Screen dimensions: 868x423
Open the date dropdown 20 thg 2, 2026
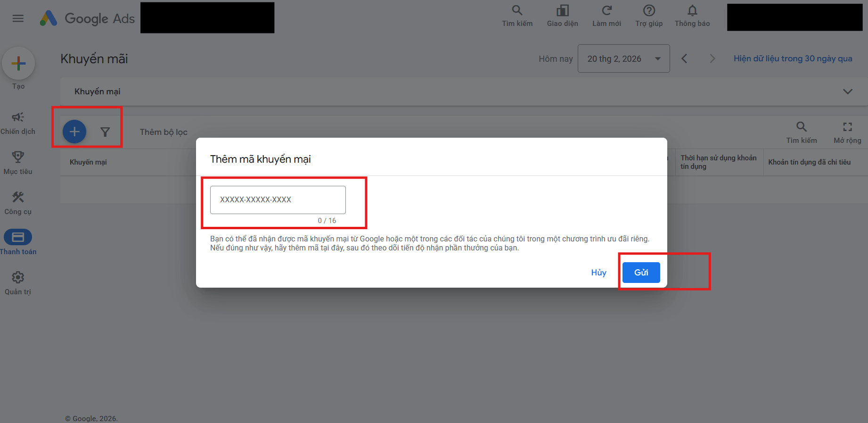point(623,58)
